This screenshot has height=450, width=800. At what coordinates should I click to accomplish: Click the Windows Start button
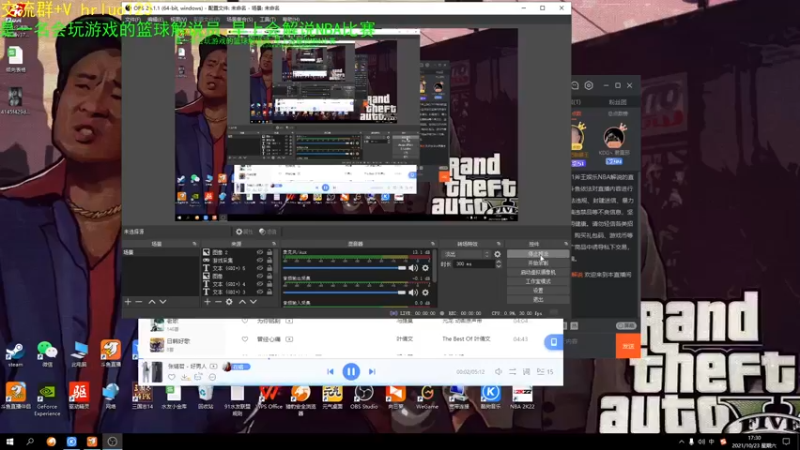pos(10,442)
